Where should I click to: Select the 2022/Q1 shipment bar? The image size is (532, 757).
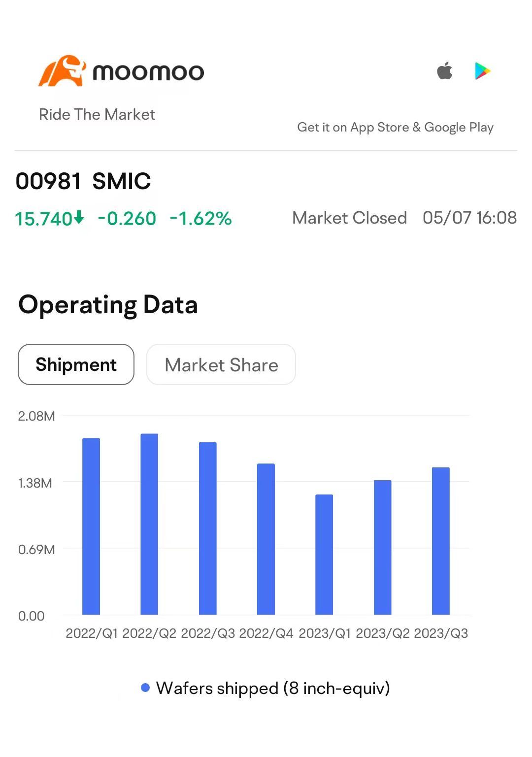tap(91, 526)
